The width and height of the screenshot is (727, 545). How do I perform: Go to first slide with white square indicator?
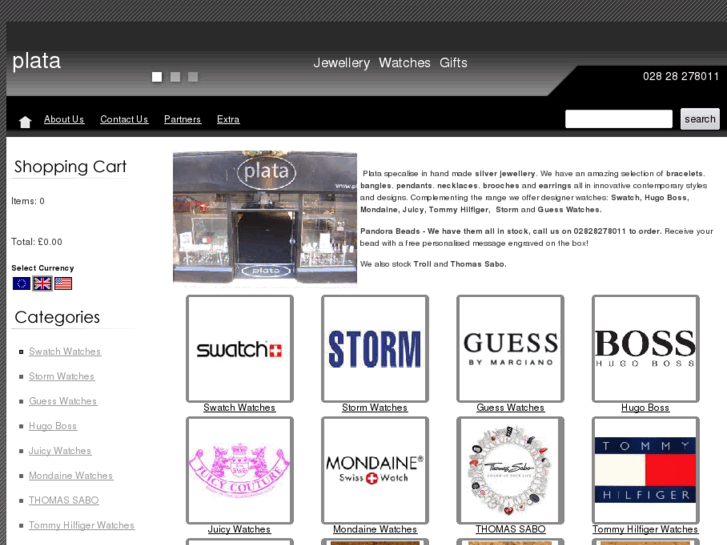(157, 77)
